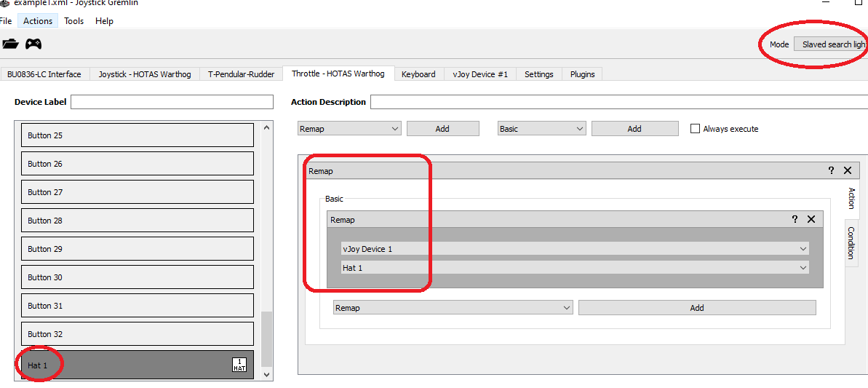Screen dimensions: 868x388
Task: Select Button 28 in the input list
Action: click(138, 221)
